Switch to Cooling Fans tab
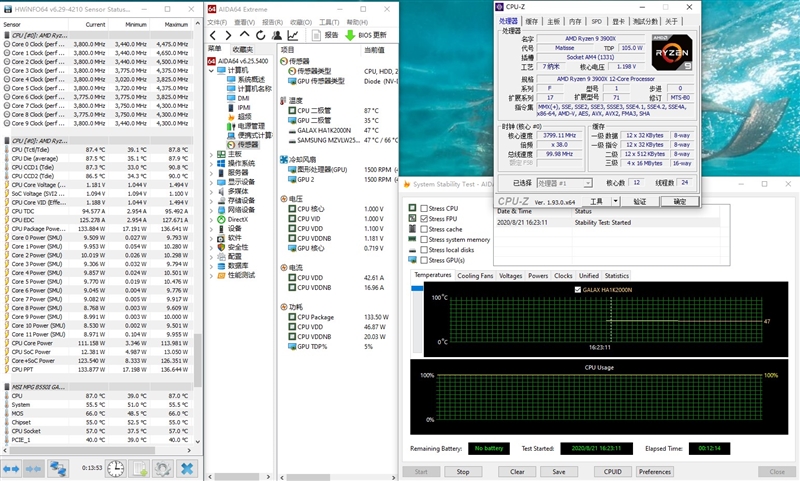Image resolution: width=800 pixels, height=481 pixels. 475,275
